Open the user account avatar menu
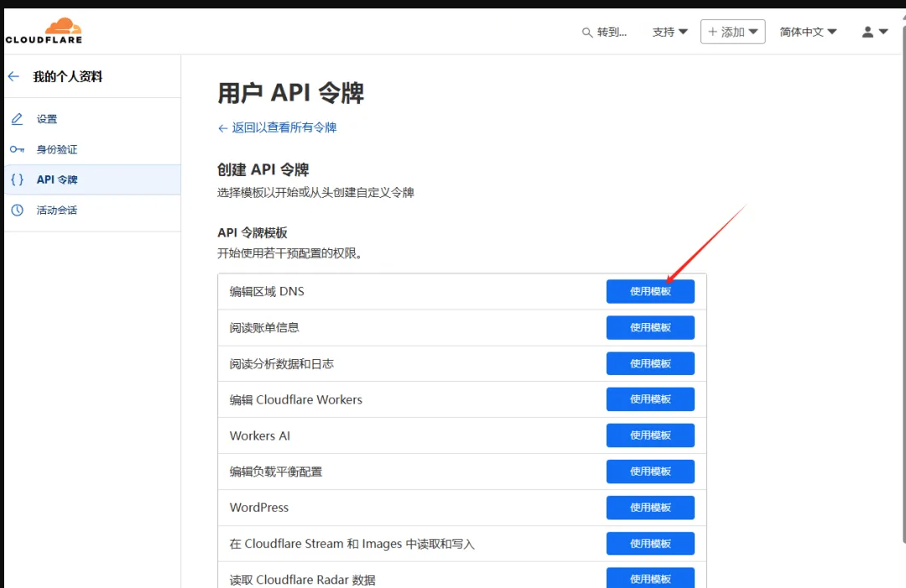The width and height of the screenshot is (906, 588). [x=867, y=32]
